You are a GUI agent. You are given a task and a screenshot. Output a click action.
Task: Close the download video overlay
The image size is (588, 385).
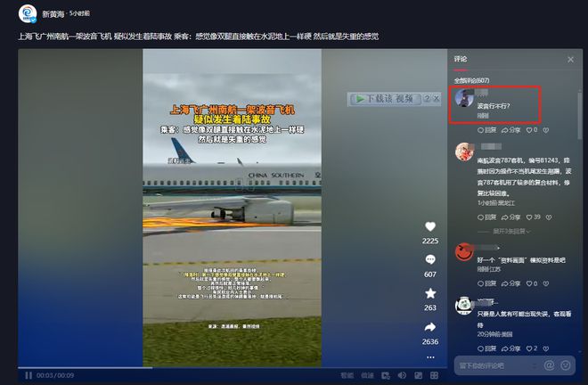[x=437, y=99]
